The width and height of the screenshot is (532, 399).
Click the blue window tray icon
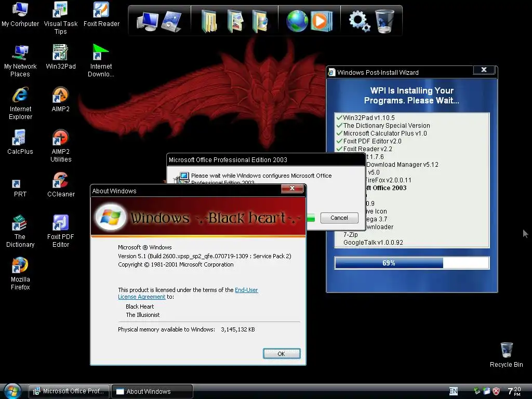click(x=486, y=391)
